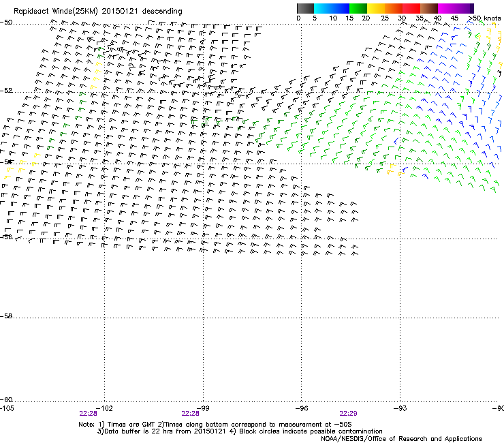Click the '15' scale label
The image size is (504, 443).
point(349,18)
